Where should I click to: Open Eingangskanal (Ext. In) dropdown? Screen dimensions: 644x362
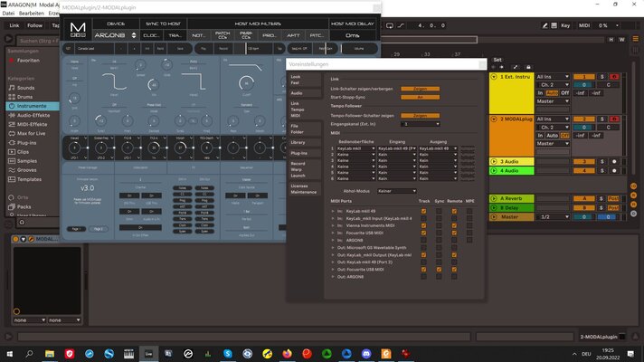(421, 124)
